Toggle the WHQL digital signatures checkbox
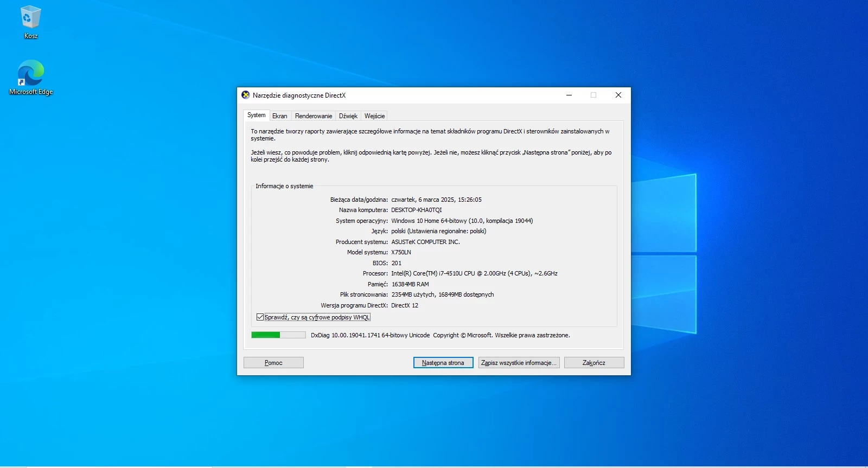 pyautogui.click(x=260, y=317)
